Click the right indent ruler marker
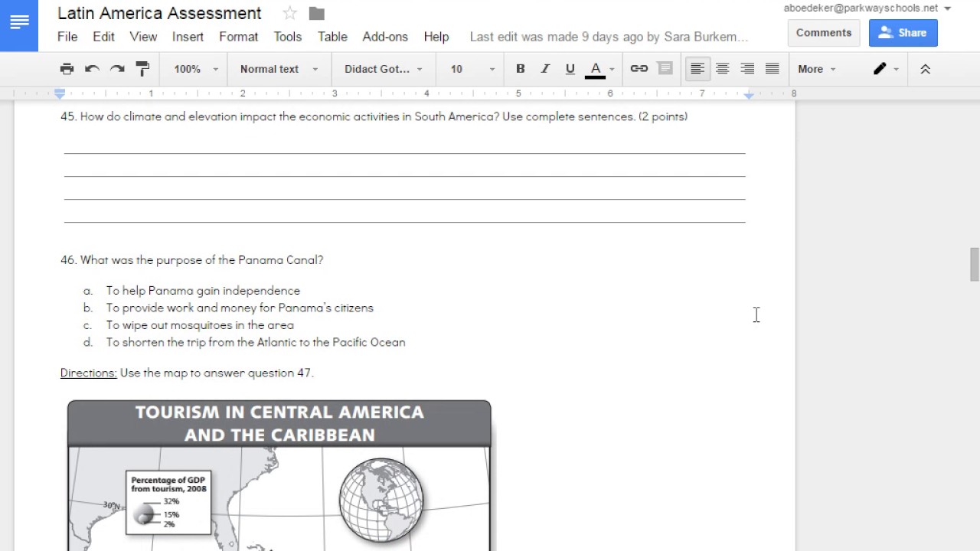Viewport: 980px width, 551px height. (749, 95)
